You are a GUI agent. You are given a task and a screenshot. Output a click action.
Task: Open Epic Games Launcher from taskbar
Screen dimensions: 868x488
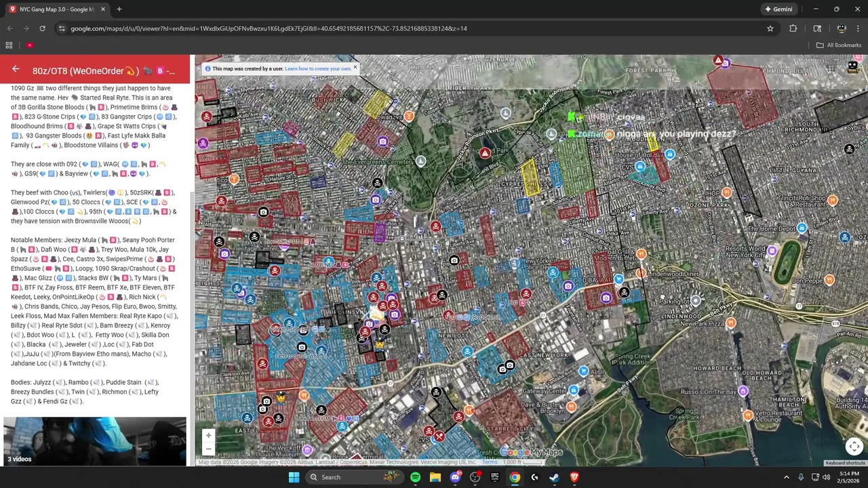495,477
